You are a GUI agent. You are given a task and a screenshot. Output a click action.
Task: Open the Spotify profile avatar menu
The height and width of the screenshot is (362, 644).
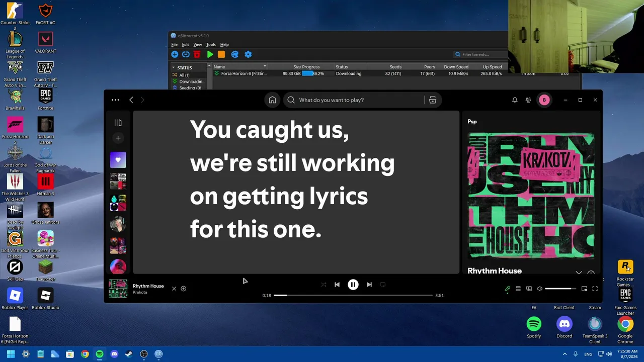coord(544,100)
